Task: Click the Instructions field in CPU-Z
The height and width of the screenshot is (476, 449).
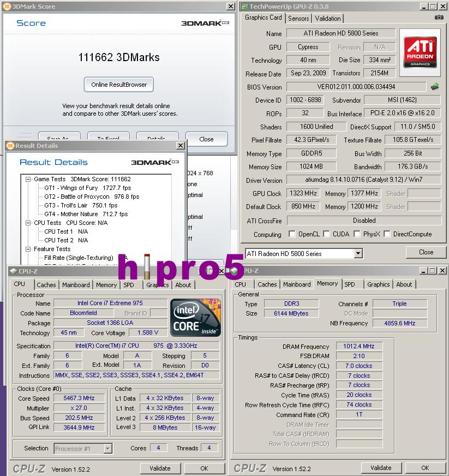Action: (x=136, y=375)
